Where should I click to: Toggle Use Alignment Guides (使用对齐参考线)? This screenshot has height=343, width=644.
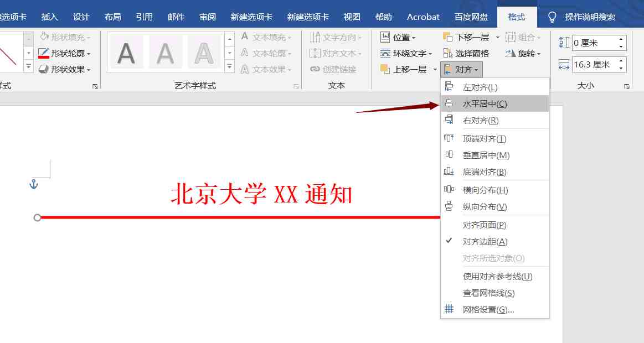click(x=494, y=276)
